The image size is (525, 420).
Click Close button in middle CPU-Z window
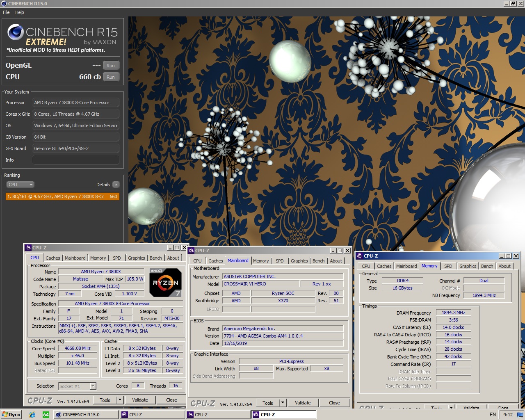[x=334, y=403]
